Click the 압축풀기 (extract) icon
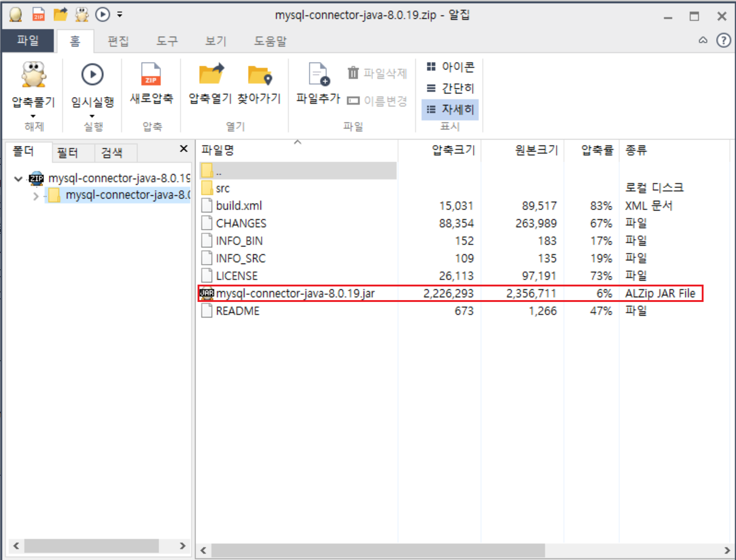736x560 pixels. click(34, 75)
